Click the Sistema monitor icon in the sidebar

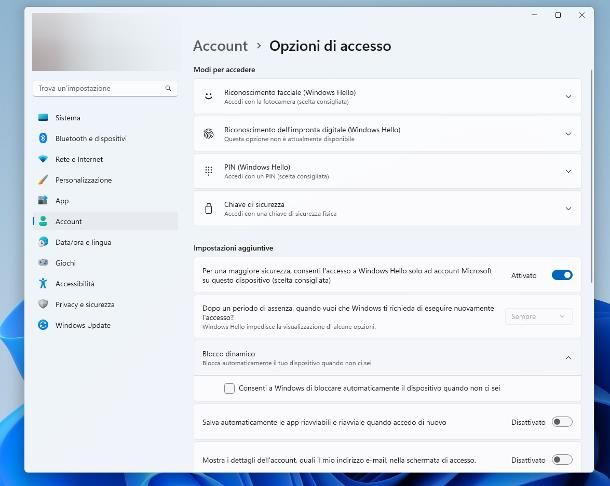[x=43, y=118]
